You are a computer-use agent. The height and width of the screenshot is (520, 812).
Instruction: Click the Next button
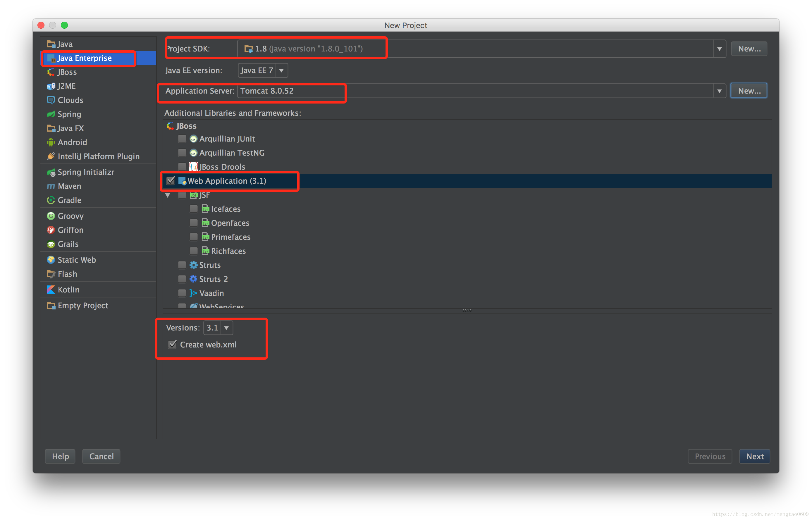(755, 457)
